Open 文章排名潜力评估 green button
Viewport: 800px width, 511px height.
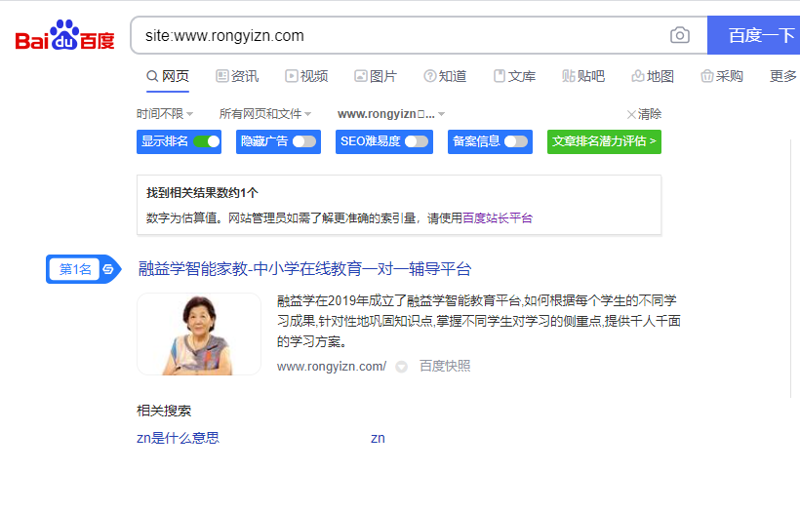click(x=604, y=141)
